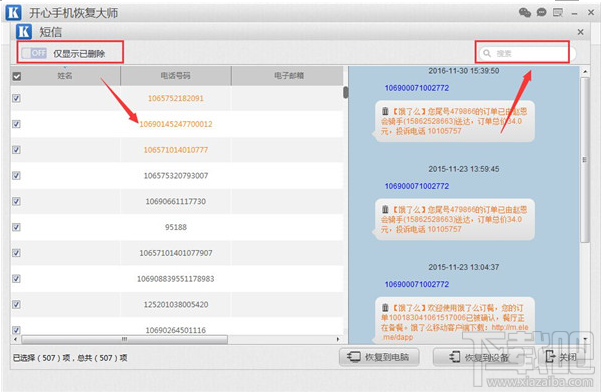
Task: Open the menu panel icon in title bar
Action: tap(558, 13)
